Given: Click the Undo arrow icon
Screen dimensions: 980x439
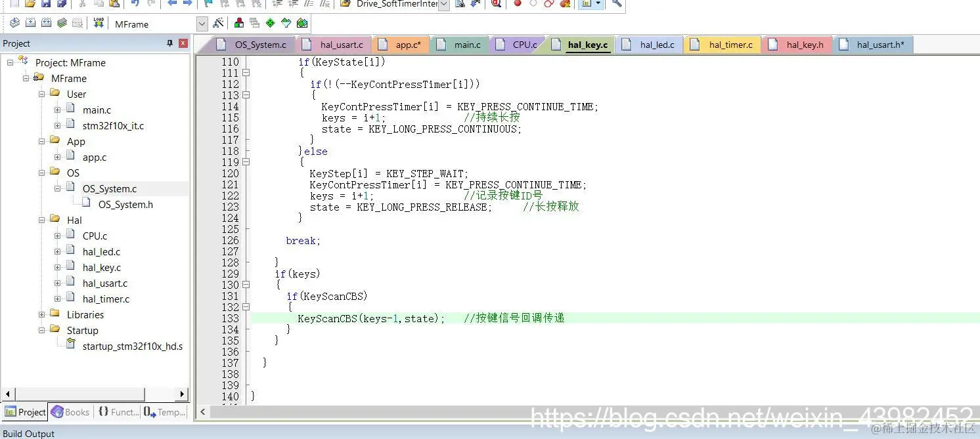Looking at the screenshot, I should [x=135, y=3].
